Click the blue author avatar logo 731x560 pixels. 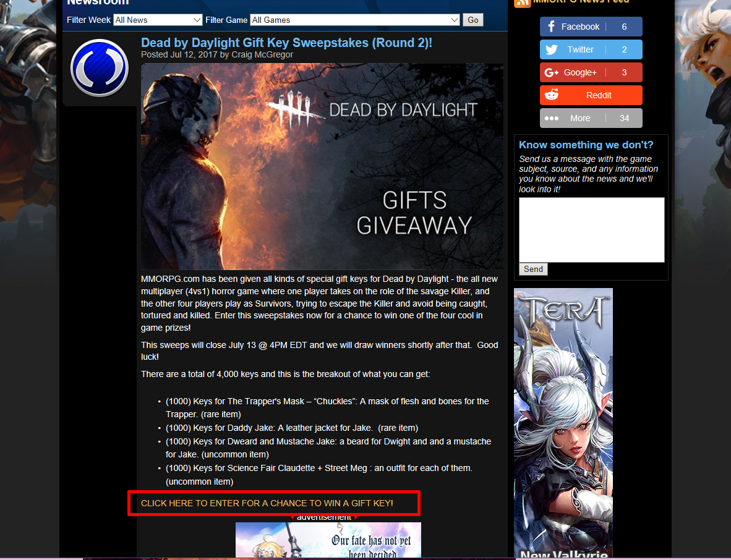point(100,68)
